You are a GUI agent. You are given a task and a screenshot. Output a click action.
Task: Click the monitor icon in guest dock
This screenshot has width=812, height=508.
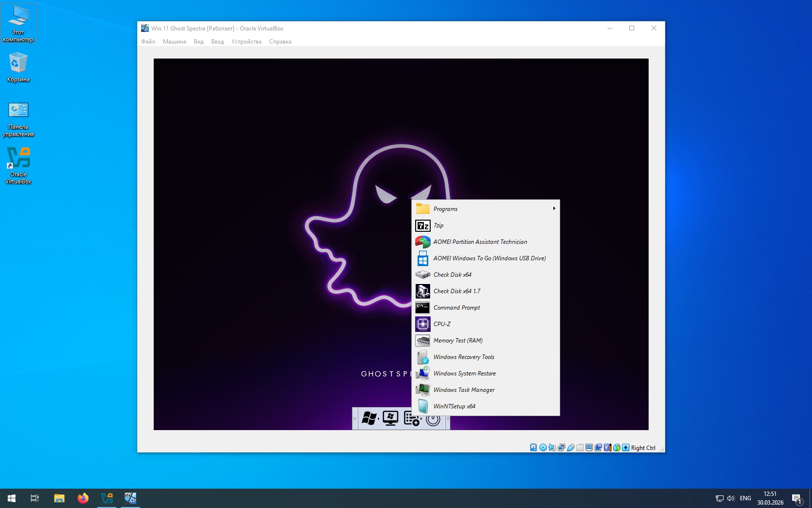(x=391, y=418)
